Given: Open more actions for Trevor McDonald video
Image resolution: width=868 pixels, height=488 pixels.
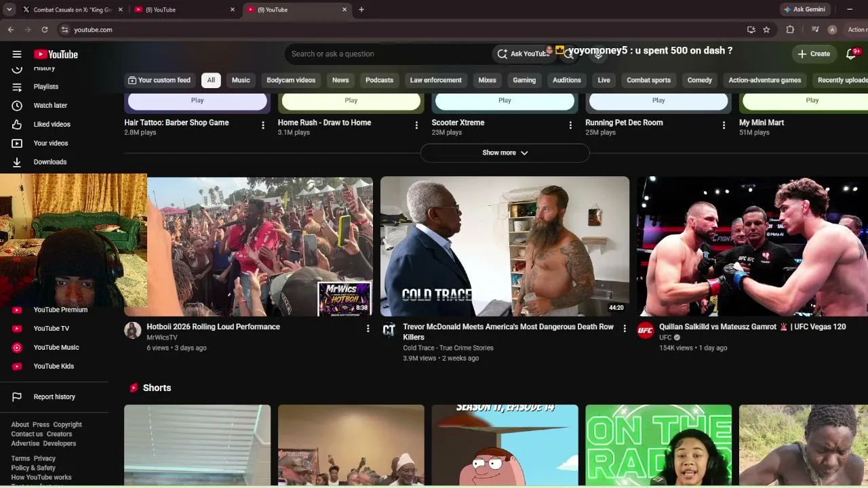Looking at the screenshot, I should point(625,329).
